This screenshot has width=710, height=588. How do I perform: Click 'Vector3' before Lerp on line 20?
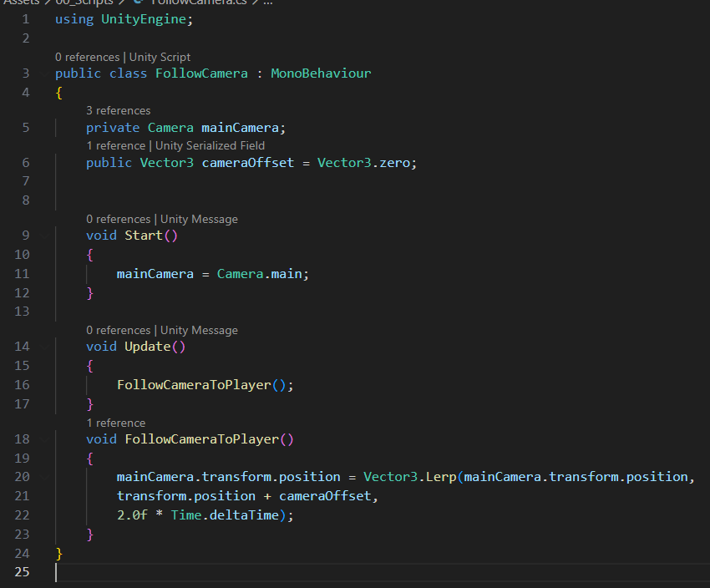tap(390, 477)
